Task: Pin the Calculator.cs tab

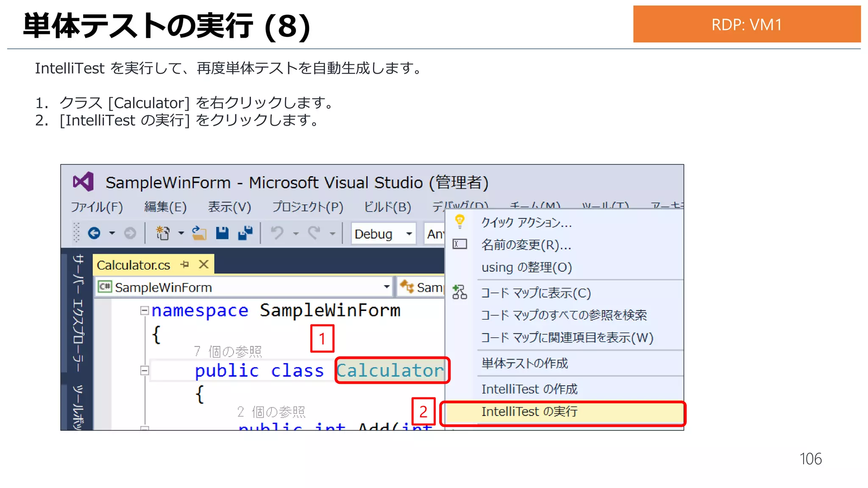Action: click(x=184, y=265)
